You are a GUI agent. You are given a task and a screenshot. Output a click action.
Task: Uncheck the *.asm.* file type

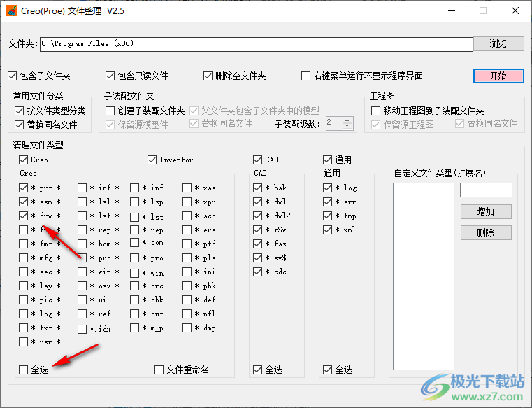pyautogui.click(x=23, y=202)
